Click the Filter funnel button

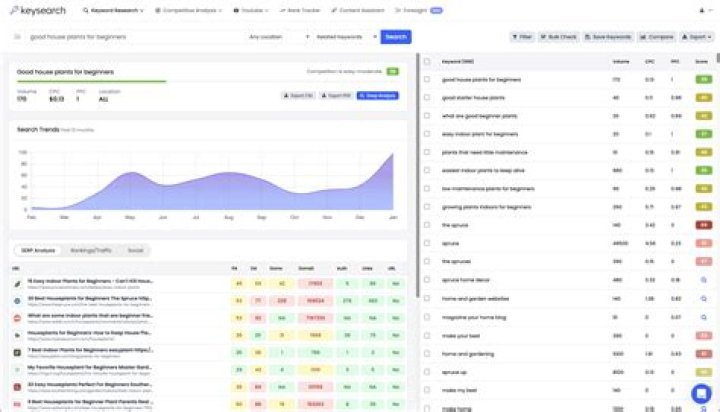pos(522,37)
